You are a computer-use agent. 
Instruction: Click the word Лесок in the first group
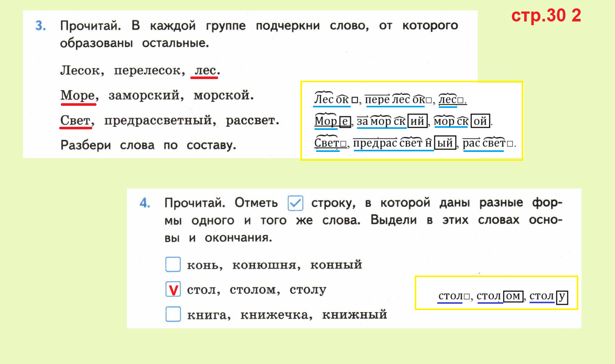click(80, 71)
